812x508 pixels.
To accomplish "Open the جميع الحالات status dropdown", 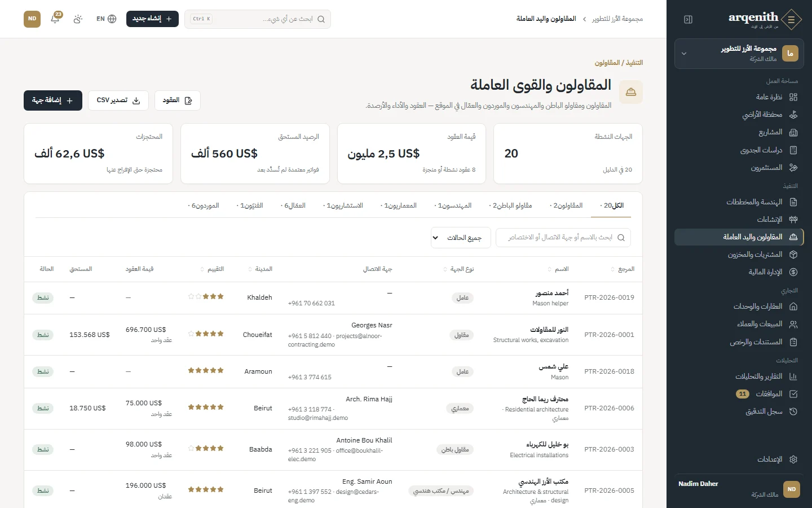I will (461, 238).
